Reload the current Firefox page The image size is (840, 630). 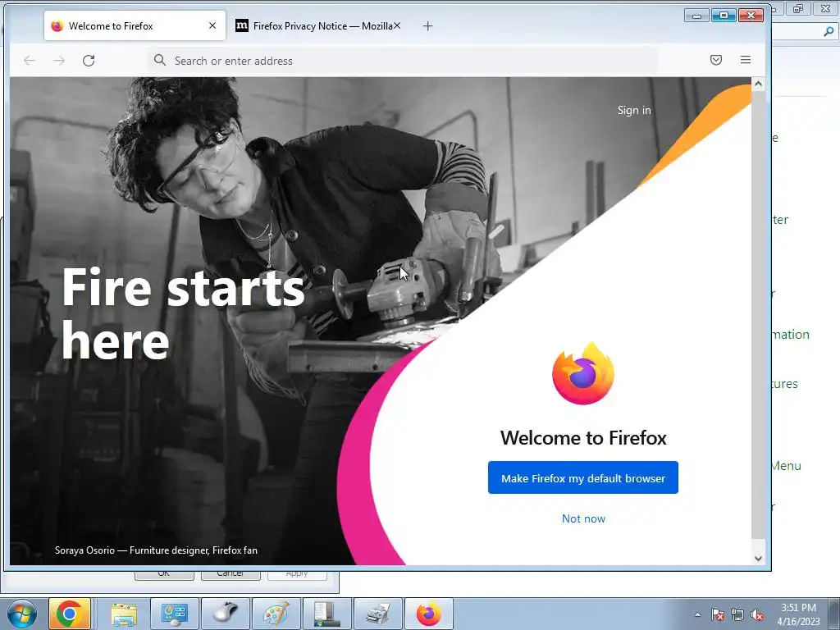89,61
